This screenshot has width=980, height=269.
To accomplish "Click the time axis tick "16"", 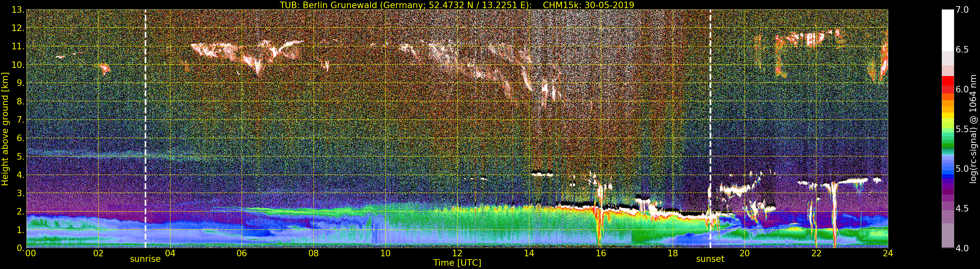I will 601,253.
